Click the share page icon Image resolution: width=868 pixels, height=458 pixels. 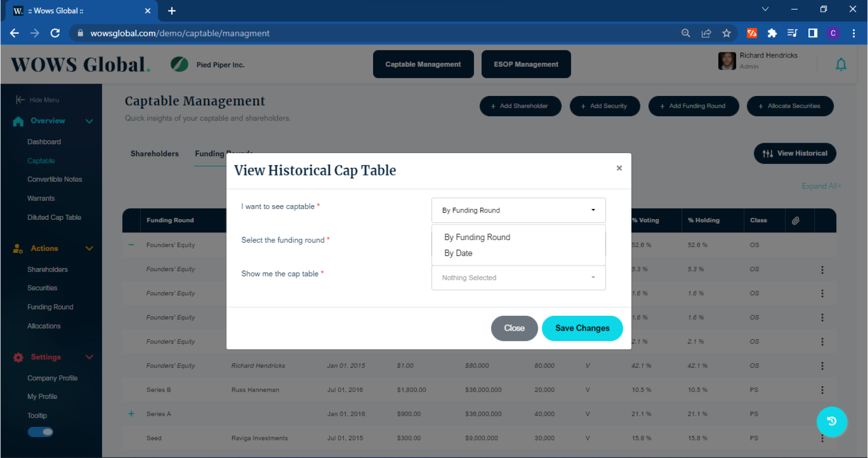706,33
